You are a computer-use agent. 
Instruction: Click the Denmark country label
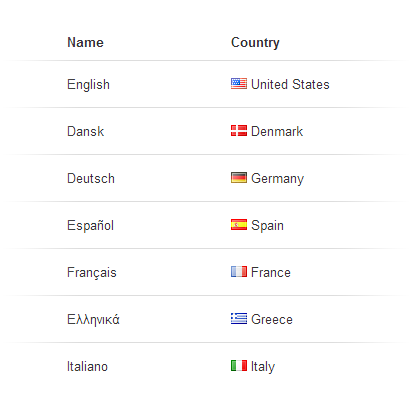click(277, 131)
